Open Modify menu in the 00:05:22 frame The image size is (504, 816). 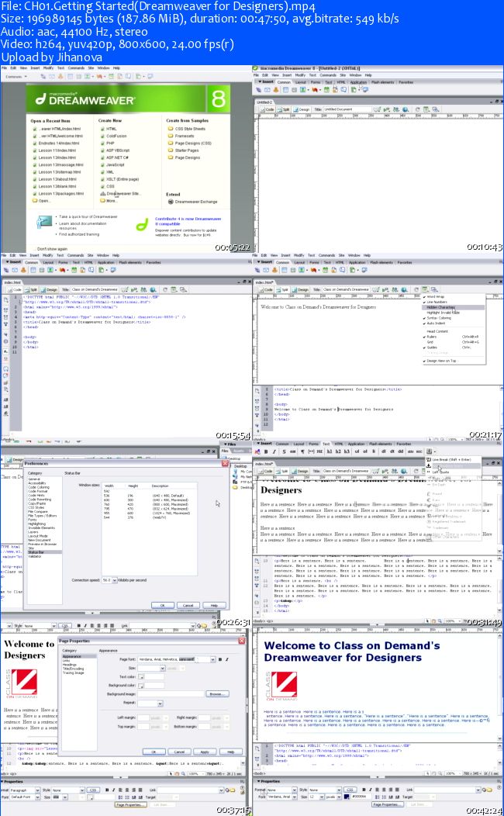pyautogui.click(x=48, y=68)
